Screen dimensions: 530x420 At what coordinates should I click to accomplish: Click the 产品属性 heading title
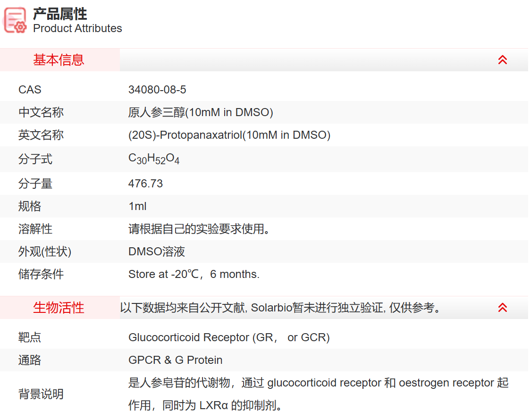tap(60, 14)
